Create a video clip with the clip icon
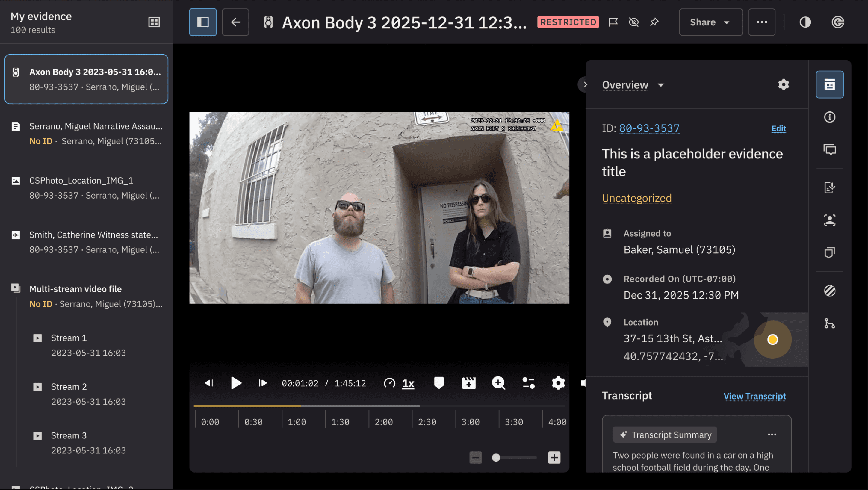868x490 pixels. coord(468,383)
